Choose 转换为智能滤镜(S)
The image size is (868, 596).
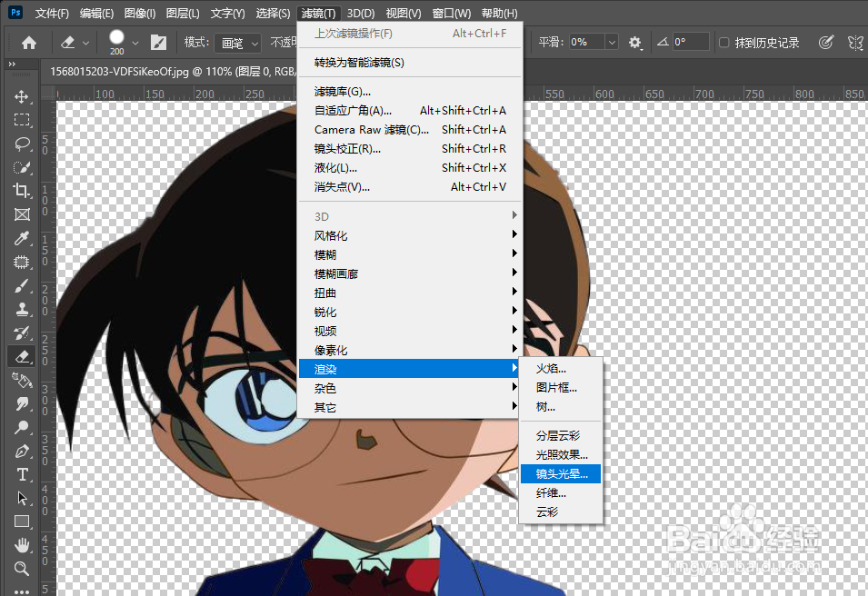(410, 63)
